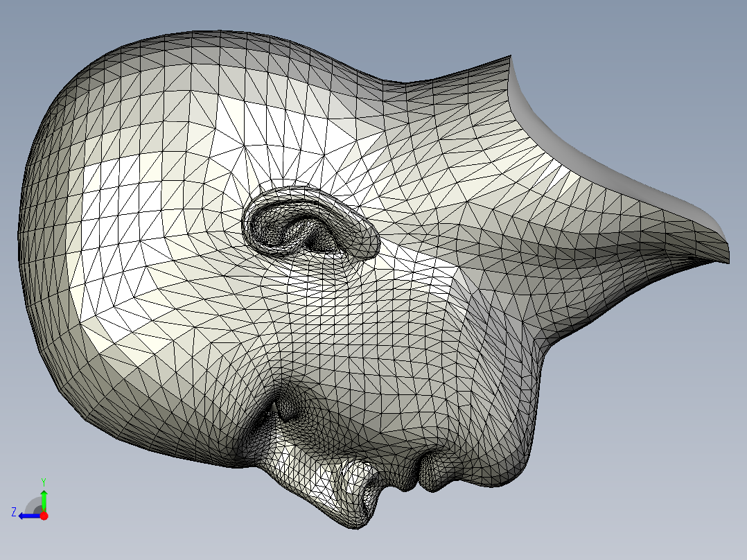
Task: Click the green Y axis arrow
Action: [x=44, y=500]
